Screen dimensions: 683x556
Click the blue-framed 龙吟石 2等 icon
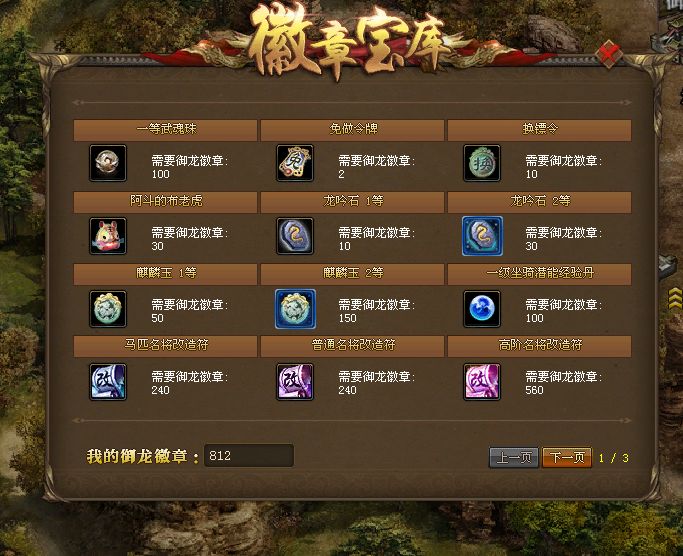coord(482,236)
